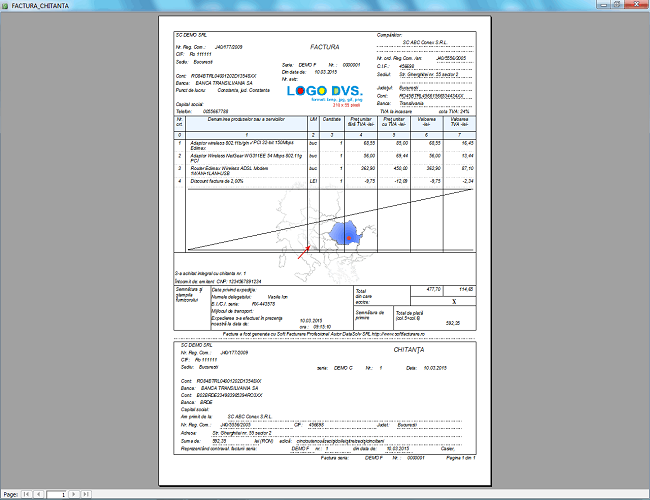Click the page number input field
Viewport: 650px width, 500px height.
pyautogui.click(x=56, y=495)
